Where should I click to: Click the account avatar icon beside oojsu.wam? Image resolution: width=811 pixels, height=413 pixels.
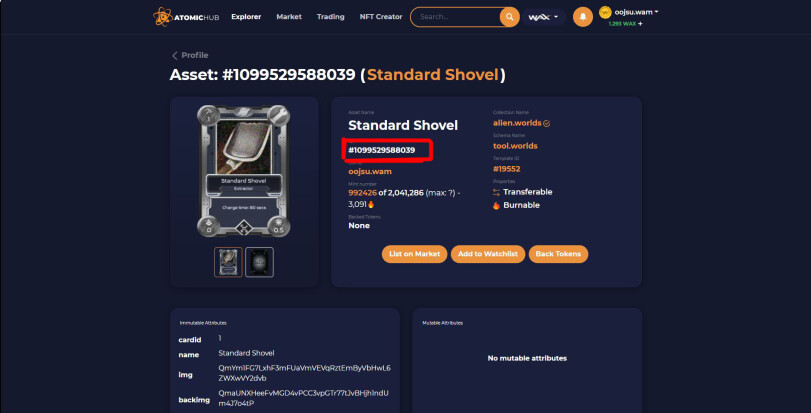click(x=605, y=12)
